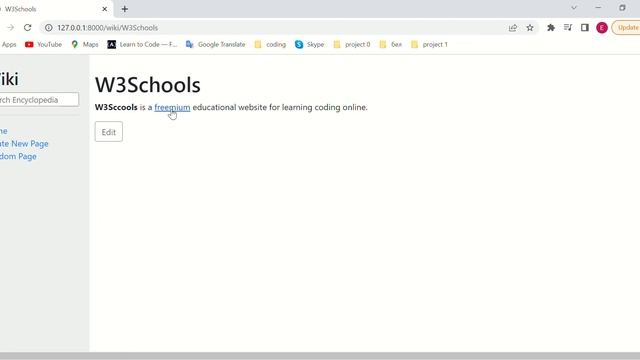Viewport: 640px width, 360px height.
Task: Open the YouTube bookmark
Action: [43, 44]
